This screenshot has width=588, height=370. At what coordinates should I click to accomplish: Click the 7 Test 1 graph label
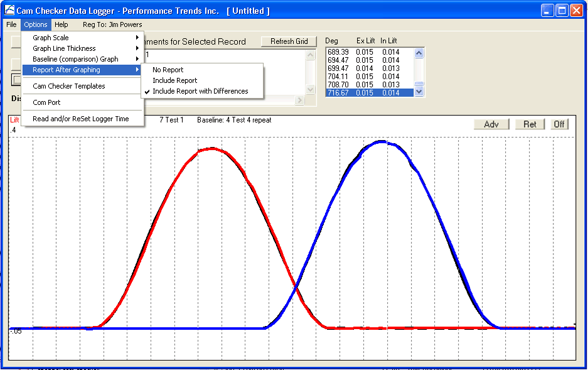coord(171,120)
